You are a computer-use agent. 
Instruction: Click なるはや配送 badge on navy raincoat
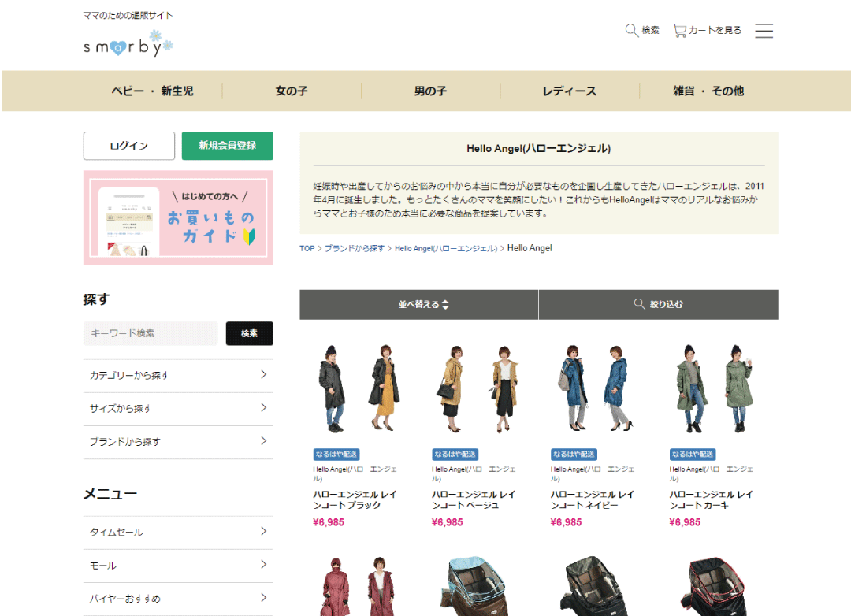click(x=574, y=455)
